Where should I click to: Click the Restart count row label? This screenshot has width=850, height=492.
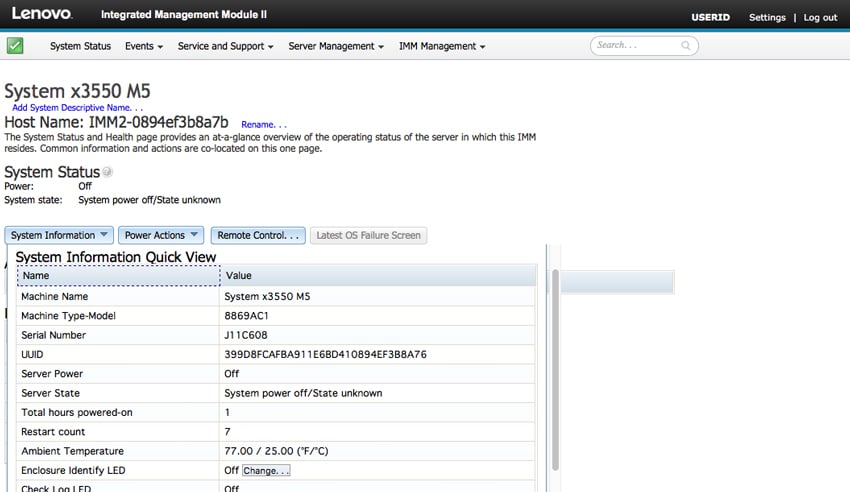click(x=53, y=432)
